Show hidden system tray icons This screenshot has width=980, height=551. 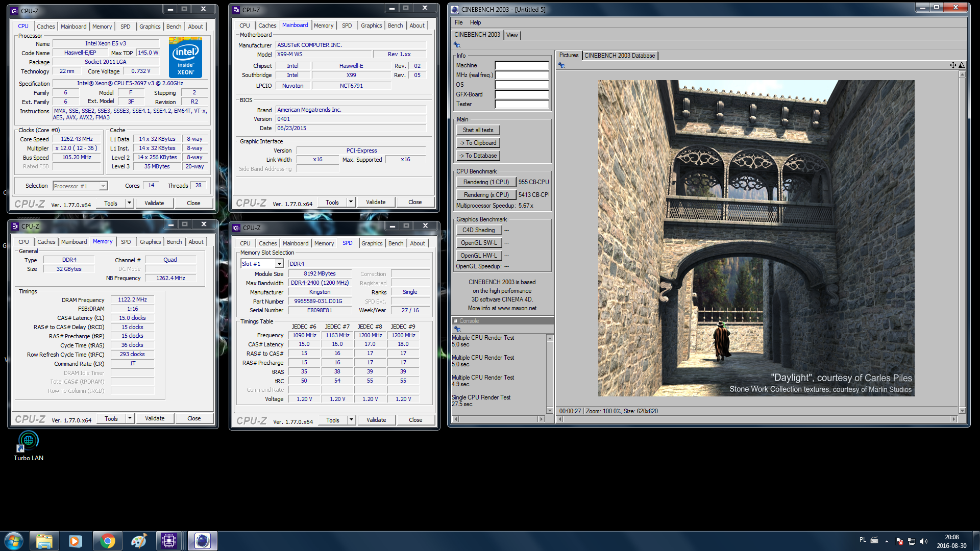pos(887,541)
